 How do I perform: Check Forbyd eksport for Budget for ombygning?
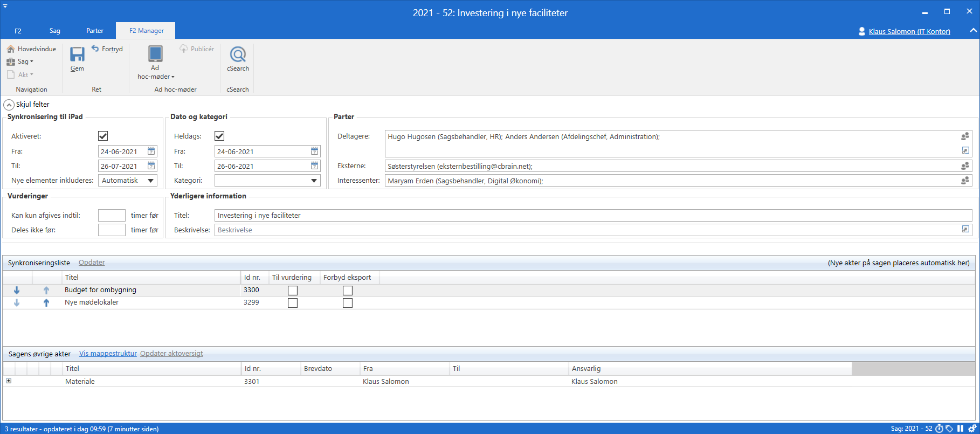[348, 291]
